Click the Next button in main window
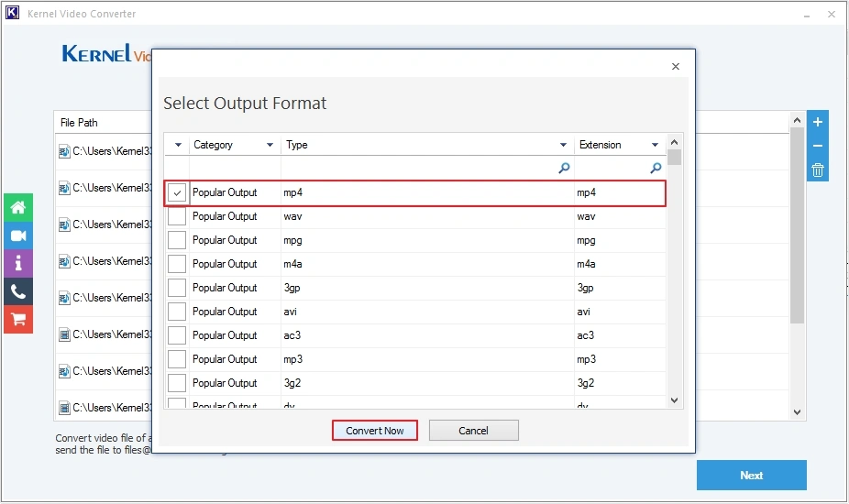Viewport: 849px width, 504px height. tap(752, 476)
